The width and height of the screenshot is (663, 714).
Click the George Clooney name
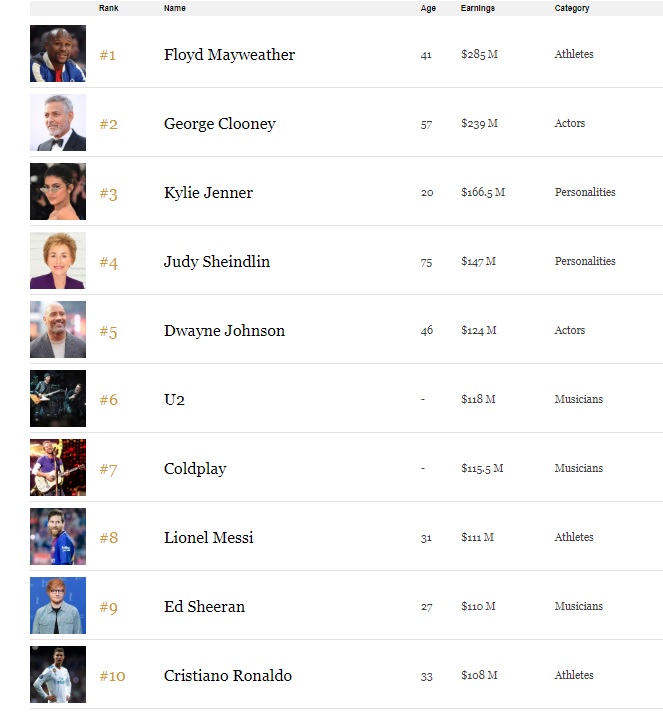(219, 124)
